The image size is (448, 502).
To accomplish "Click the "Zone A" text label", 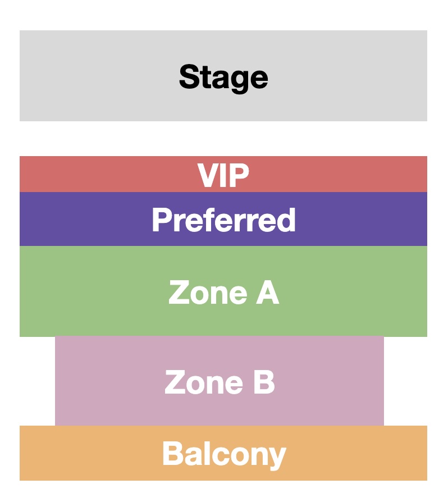I will tap(223, 293).
